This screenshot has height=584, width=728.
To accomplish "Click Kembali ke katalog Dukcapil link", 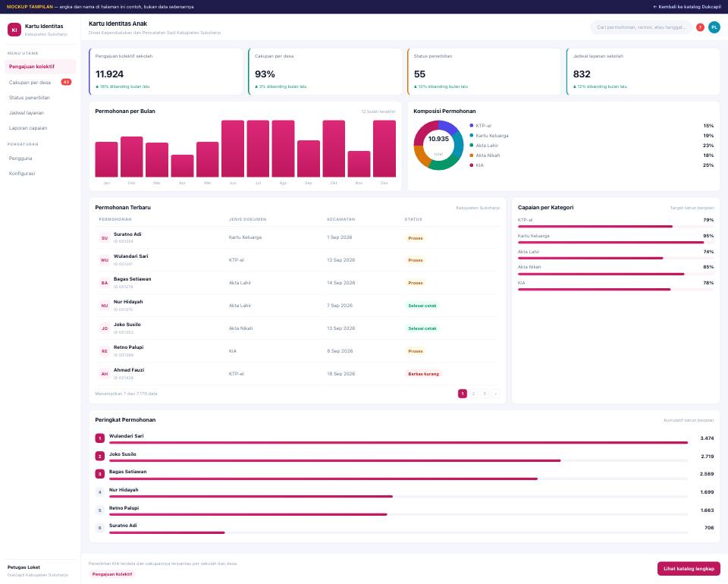I will point(687,7).
